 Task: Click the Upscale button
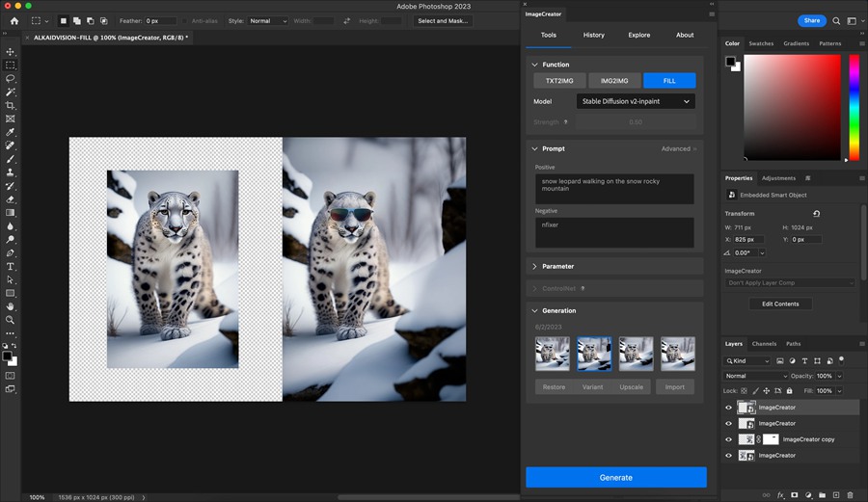click(x=631, y=387)
